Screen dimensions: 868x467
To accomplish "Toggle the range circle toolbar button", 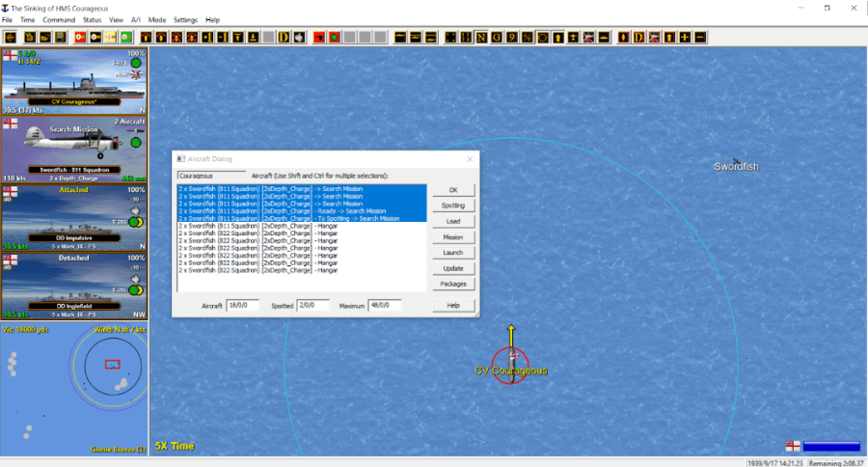I will pos(542,37).
